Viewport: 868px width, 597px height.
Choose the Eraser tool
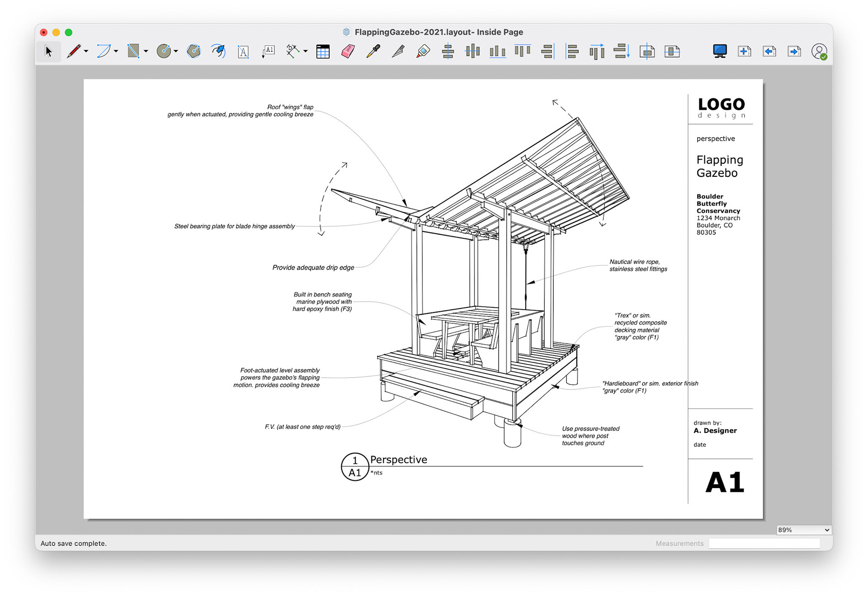pos(348,51)
